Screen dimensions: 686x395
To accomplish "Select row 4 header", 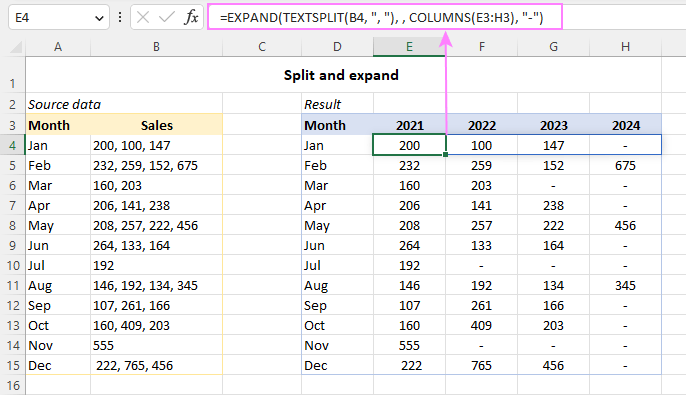I will pos(13,146).
